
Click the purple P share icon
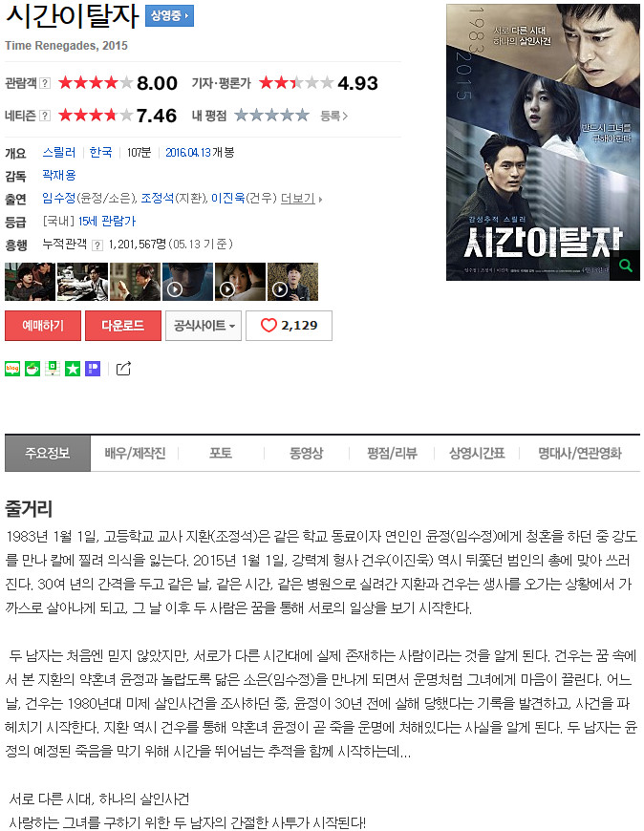[x=93, y=369]
